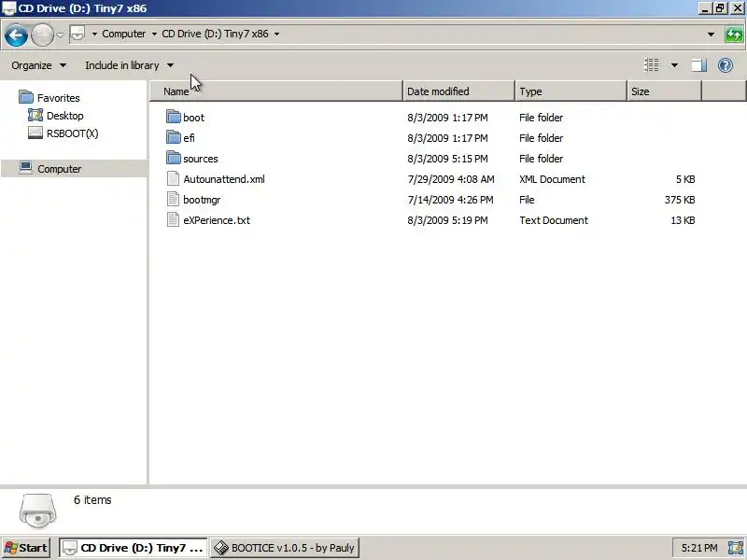This screenshot has width=747, height=560.
Task: Sort by the Size column header
Action: (664, 91)
